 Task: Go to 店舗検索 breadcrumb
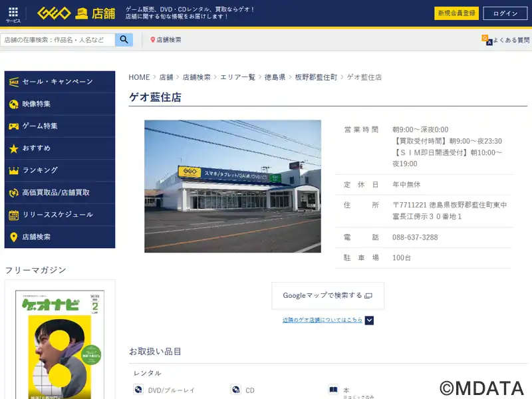[196, 77]
